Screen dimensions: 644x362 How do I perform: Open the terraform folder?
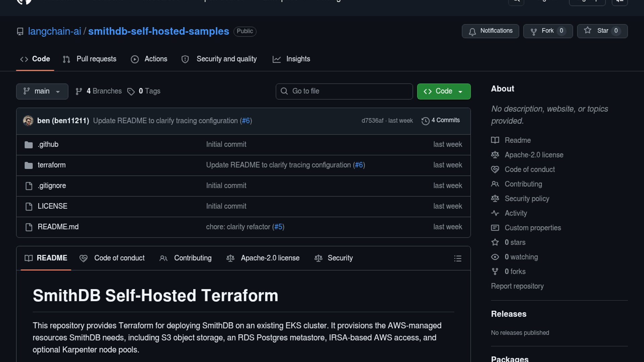tap(52, 165)
